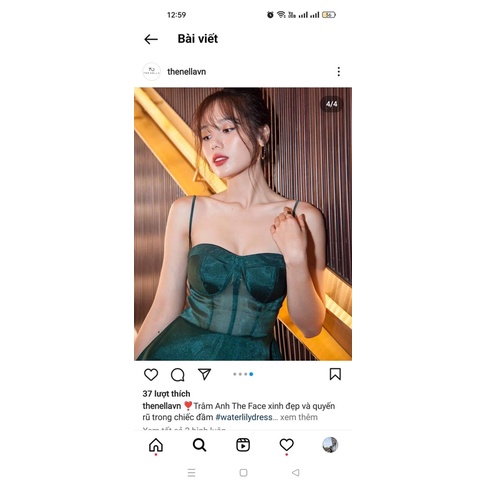Open the #waterlilydress hashtag

click(x=244, y=417)
